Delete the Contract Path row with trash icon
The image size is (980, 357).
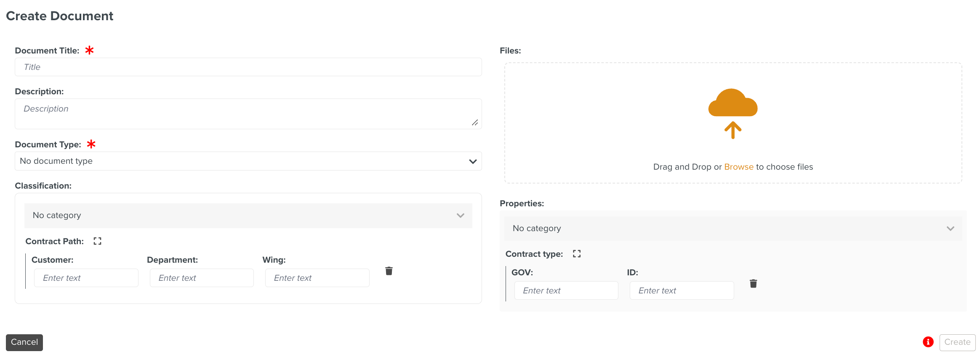pyautogui.click(x=389, y=271)
